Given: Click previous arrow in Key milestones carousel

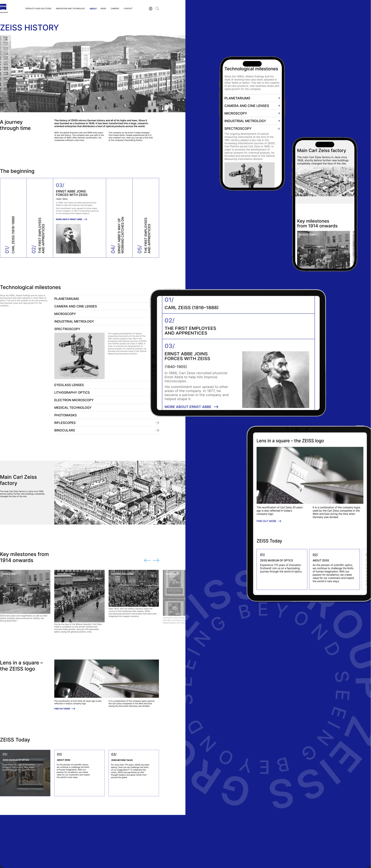Looking at the screenshot, I should (147, 560).
